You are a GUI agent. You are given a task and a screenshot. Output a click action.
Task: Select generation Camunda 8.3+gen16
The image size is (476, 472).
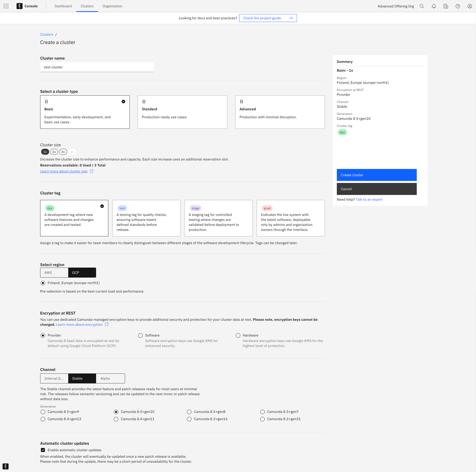point(189,419)
